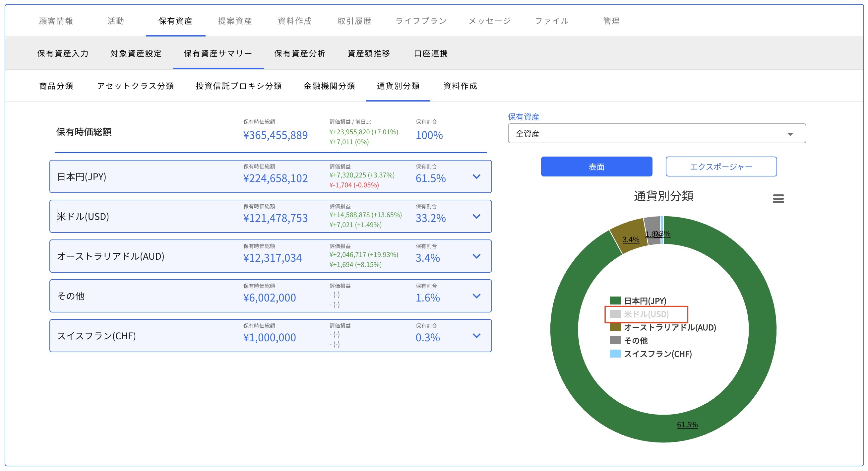Click the 通貨別分類 chart title
The width and height of the screenshot is (868, 471).
coord(663,196)
